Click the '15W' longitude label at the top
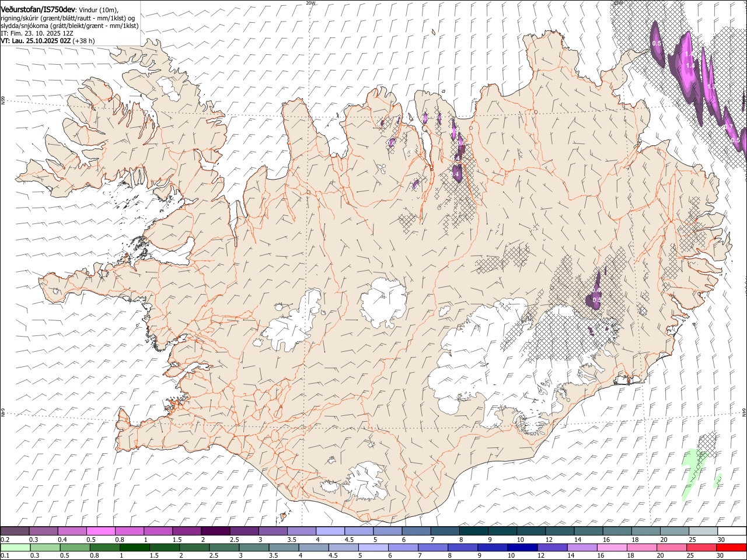The height and width of the screenshot is (560, 747). [619, 3]
